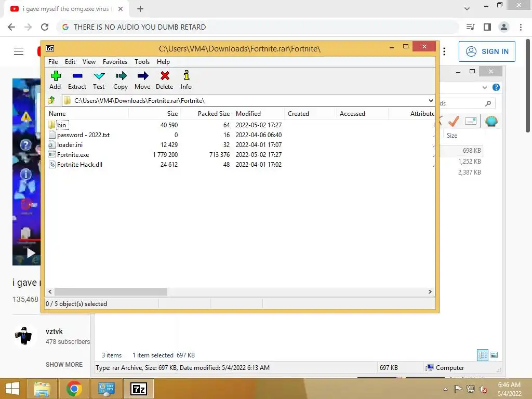Sort by the Accessed column
The height and width of the screenshot is (399, 532).
(362, 114)
